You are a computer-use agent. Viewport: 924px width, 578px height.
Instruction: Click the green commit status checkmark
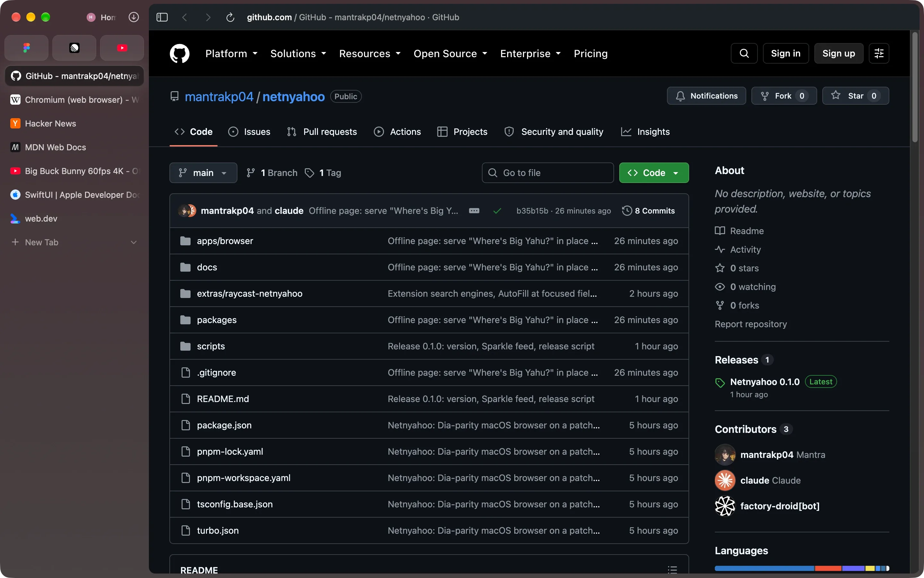(x=497, y=211)
